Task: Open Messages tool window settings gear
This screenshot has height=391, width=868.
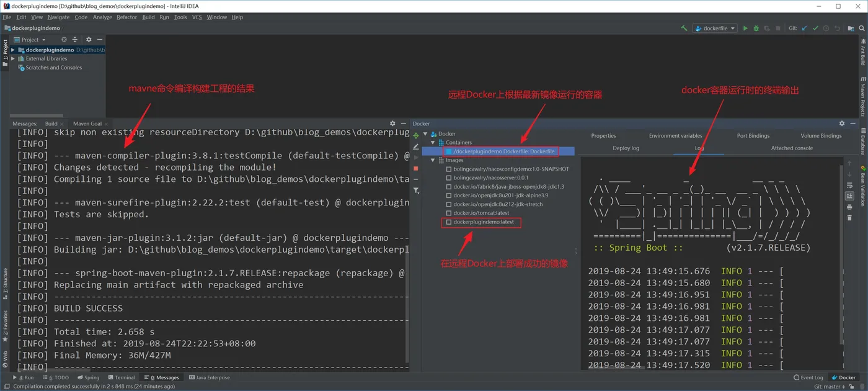Action: click(392, 124)
